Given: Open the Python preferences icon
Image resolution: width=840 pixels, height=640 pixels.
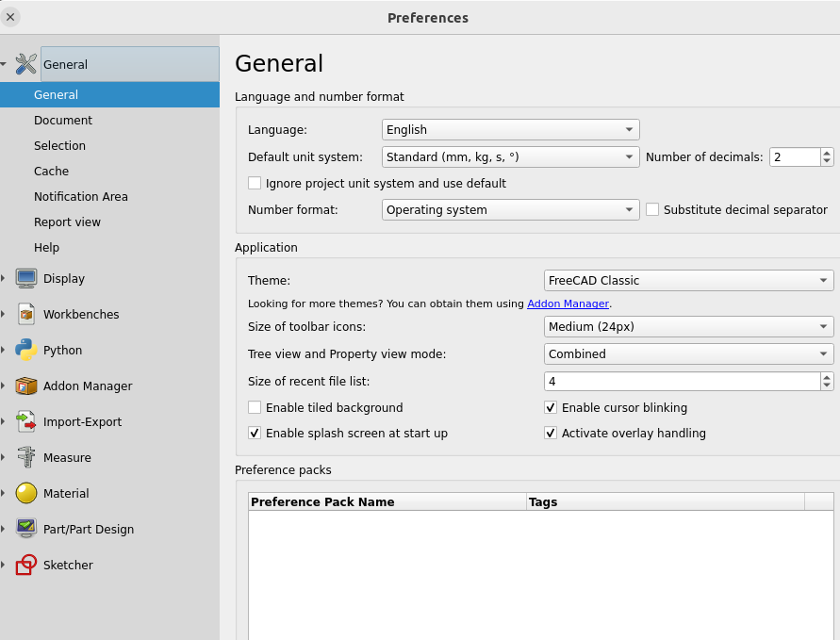Looking at the screenshot, I should [26, 350].
